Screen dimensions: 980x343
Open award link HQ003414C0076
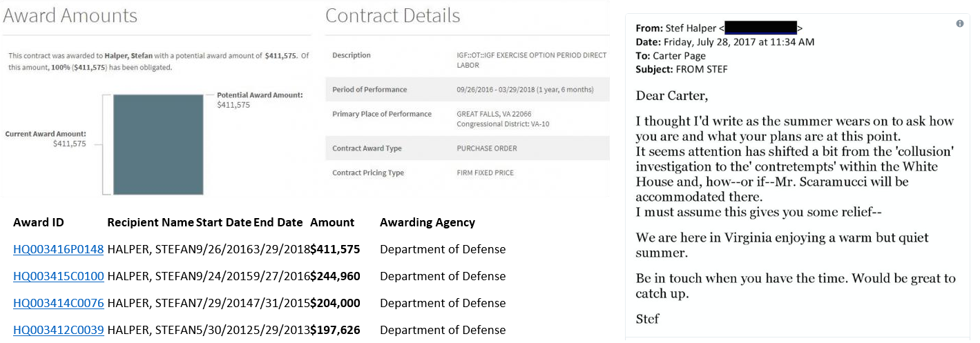pyautogui.click(x=58, y=303)
